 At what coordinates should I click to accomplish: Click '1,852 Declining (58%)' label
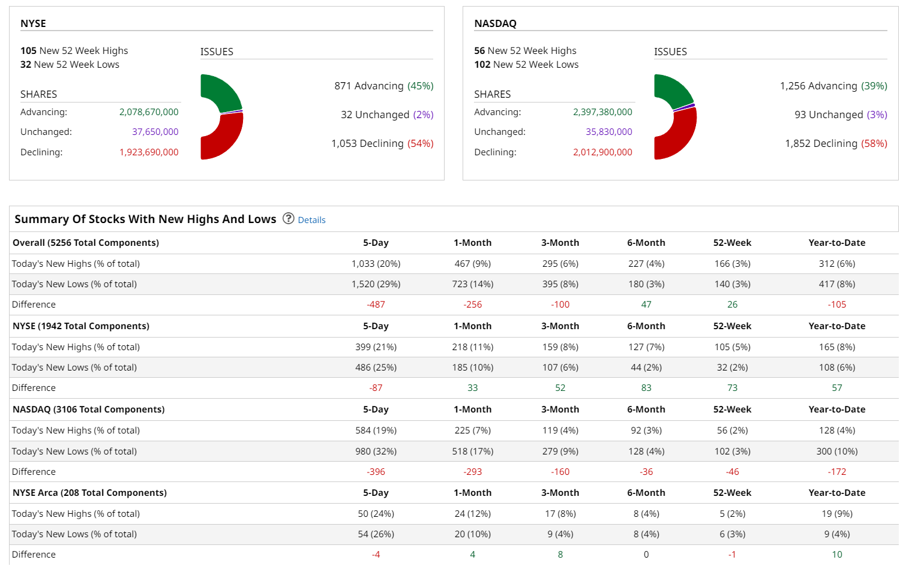click(836, 143)
